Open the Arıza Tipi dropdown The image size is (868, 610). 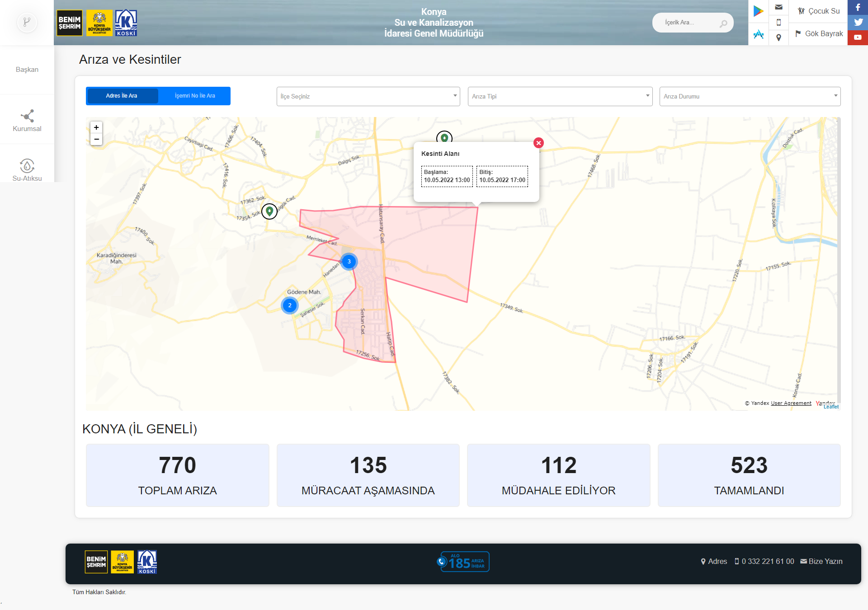pos(560,96)
